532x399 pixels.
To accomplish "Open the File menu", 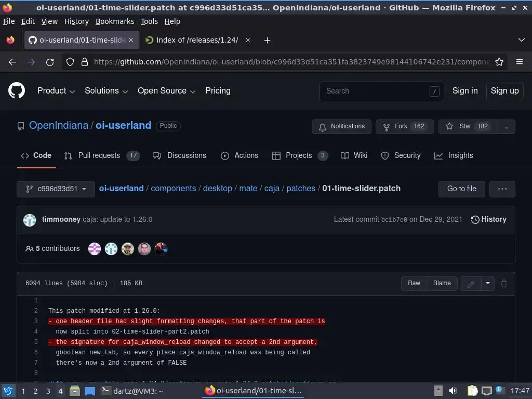I will coord(9,21).
